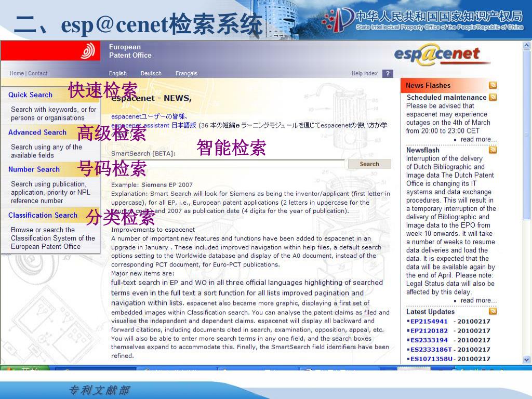Click 'Browse or search the Classification System' text
Image resolution: width=532 pixels, height=399 pixels.
pos(53,238)
